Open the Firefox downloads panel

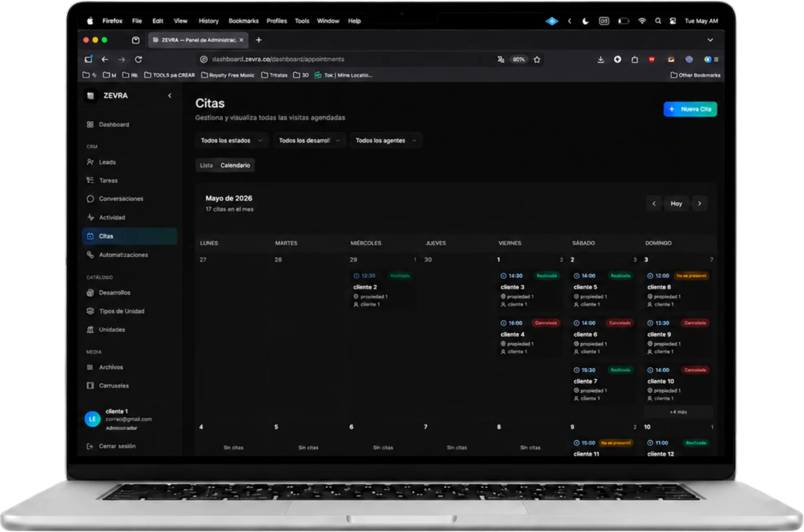click(x=601, y=59)
